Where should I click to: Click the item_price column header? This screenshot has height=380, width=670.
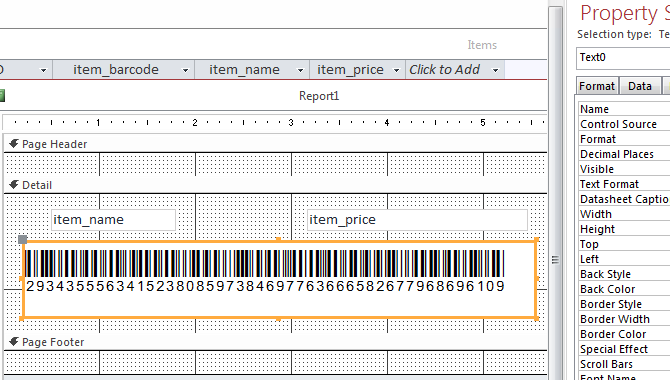[x=358, y=70]
